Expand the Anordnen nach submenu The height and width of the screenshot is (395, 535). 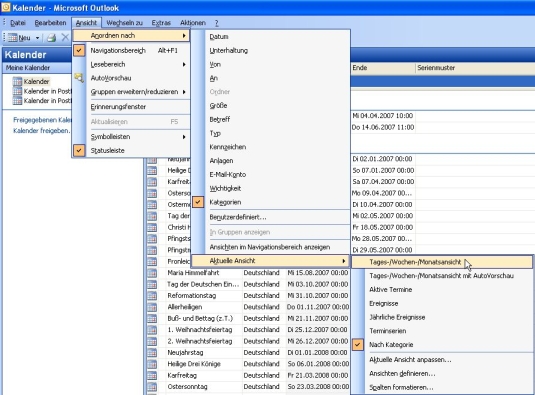point(131,35)
